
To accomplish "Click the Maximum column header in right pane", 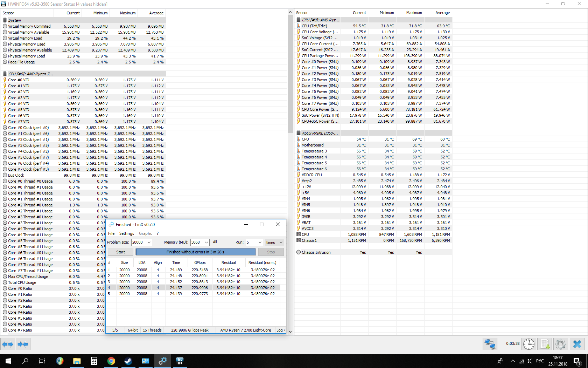I will 410,13.
